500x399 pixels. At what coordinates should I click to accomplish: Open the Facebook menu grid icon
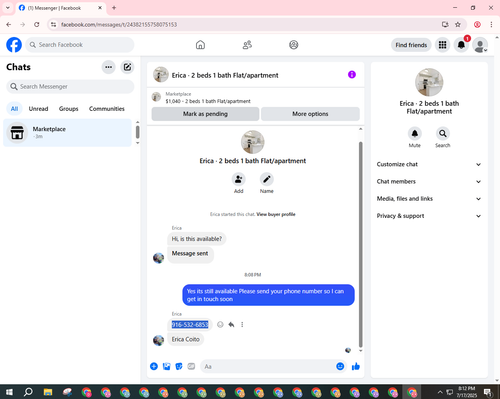[x=442, y=45]
